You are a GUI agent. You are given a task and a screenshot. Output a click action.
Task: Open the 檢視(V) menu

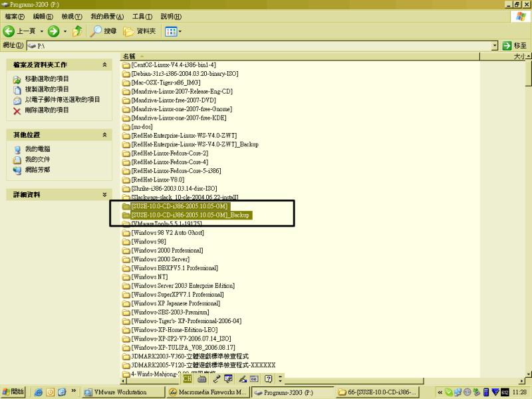(x=72, y=16)
